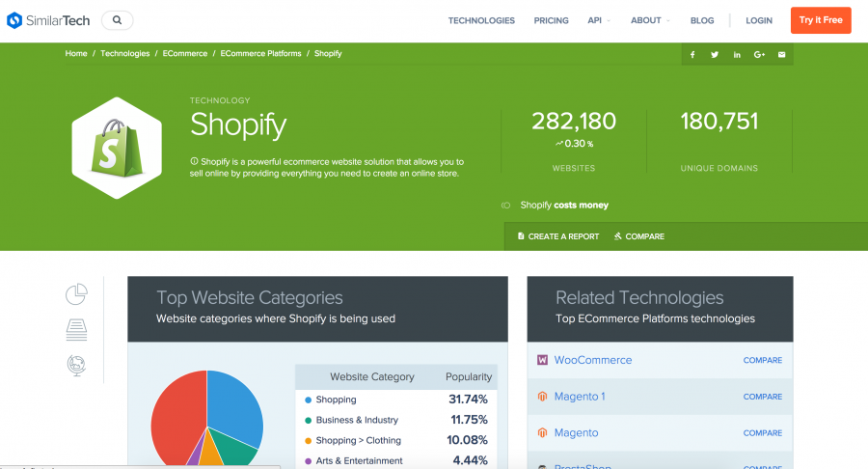Click the WooCommerce logo icon
The height and width of the screenshot is (469, 868).
tap(542, 360)
